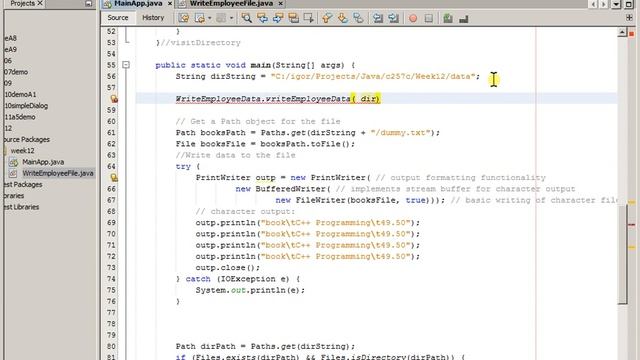Select the MainApp.java editor tab
This screenshot has height=360, width=640.
138,4
